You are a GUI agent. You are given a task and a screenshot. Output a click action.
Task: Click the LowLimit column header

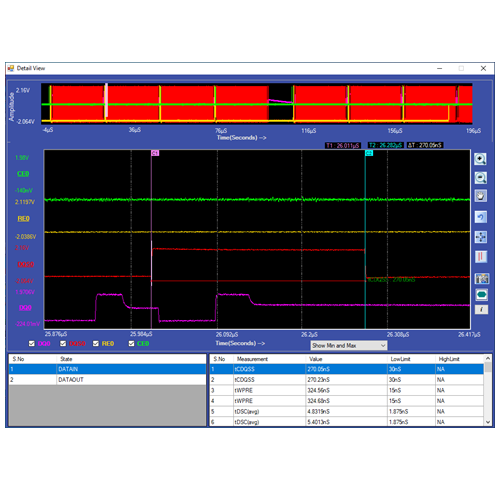pyautogui.click(x=400, y=359)
